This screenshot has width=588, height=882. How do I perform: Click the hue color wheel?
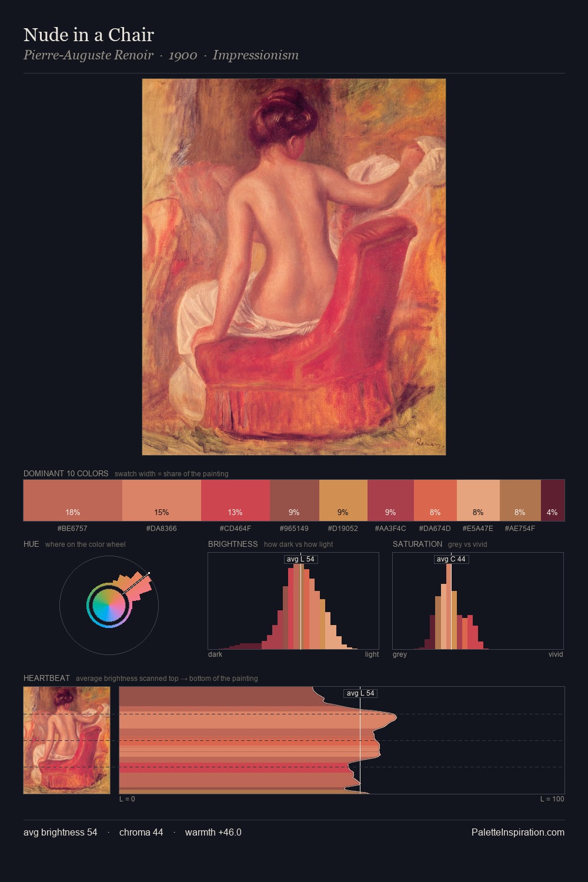109,605
